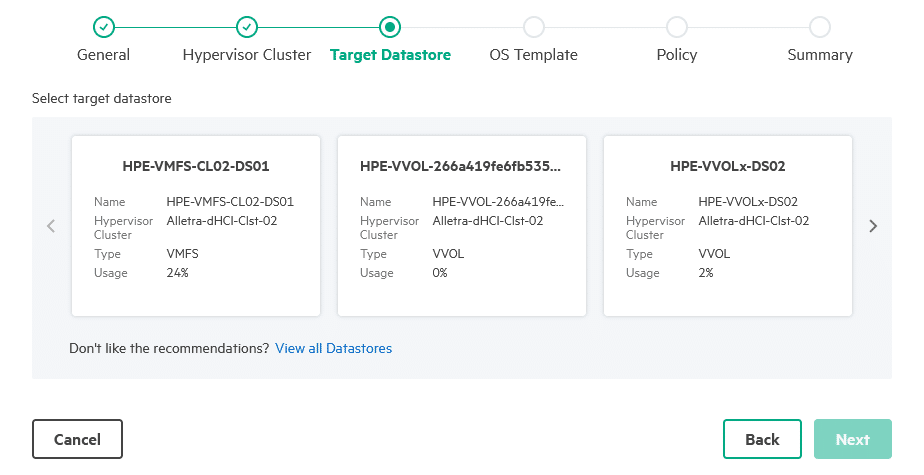Screen dimensions: 924x475
Task: Proceed with the Next button
Action: click(x=853, y=439)
